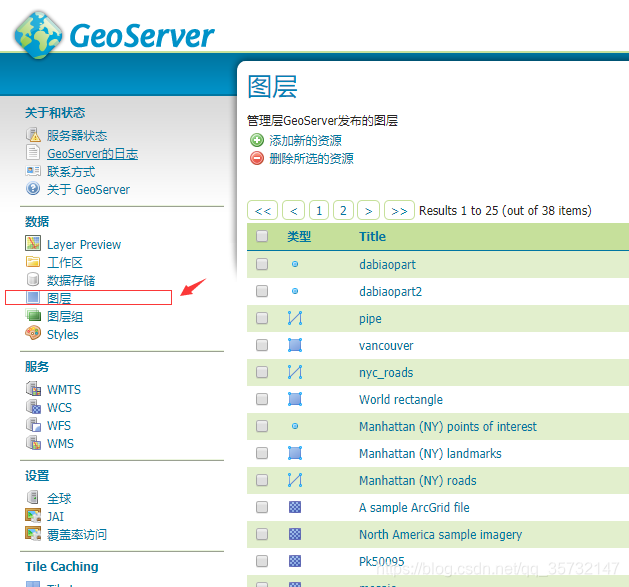This screenshot has width=629, height=587.
Task: Open the Layer Preview menu link
Action: (x=84, y=244)
